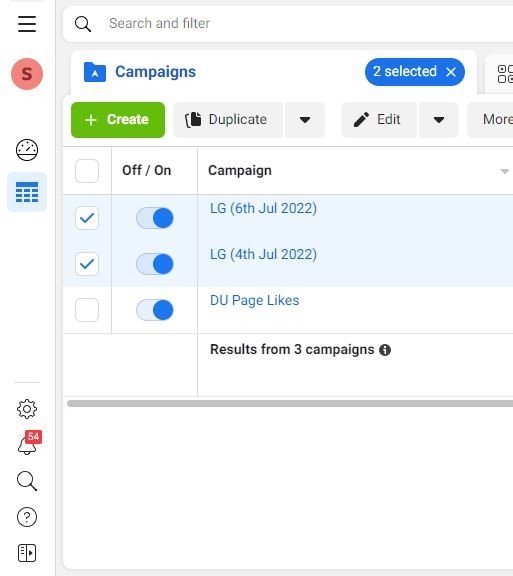Open the settings gear in sidebar
513x576 pixels.
pos(27,409)
